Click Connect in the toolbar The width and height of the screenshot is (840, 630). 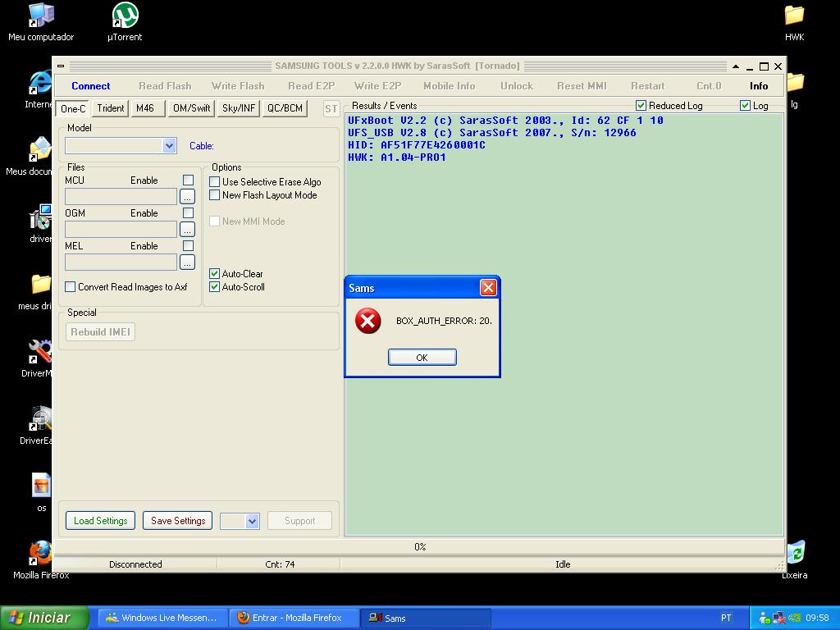[x=90, y=85]
